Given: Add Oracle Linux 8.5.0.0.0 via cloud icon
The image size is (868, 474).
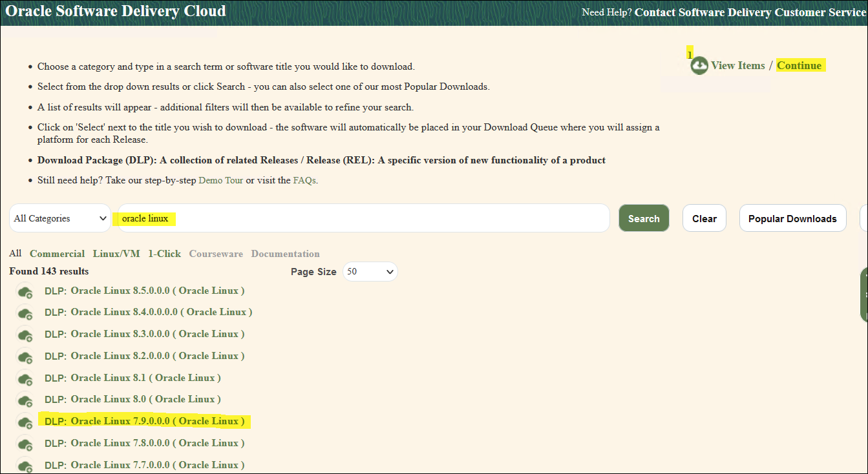Looking at the screenshot, I should coord(25,292).
